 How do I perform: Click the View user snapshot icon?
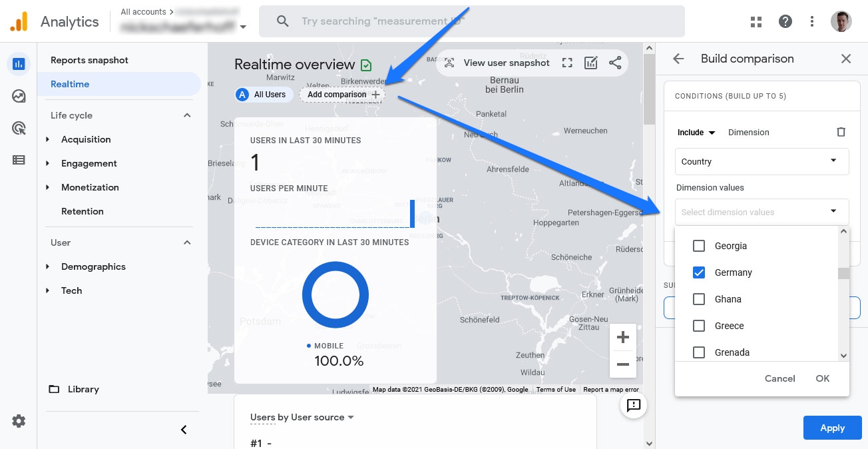tap(449, 63)
